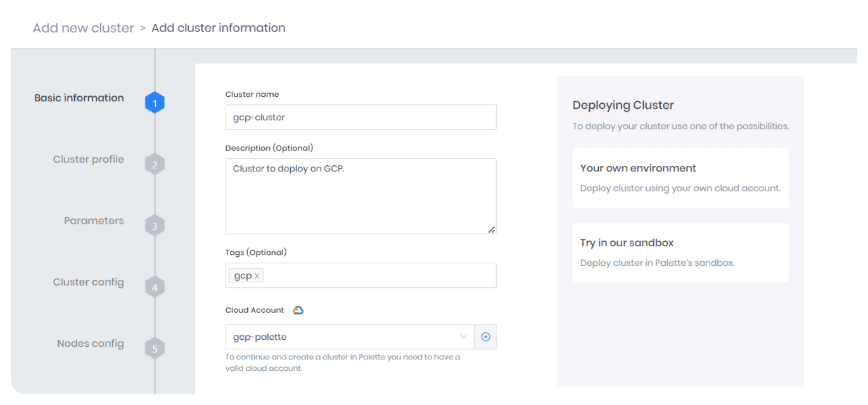This screenshot has width=868, height=405.
Task: Click the Add cluster information breadcrumb
Action: 219,28
